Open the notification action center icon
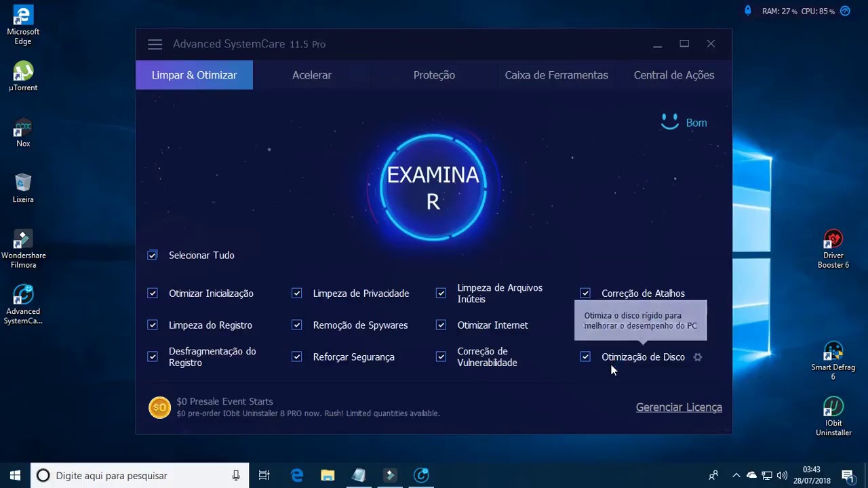 coord(848,476)
